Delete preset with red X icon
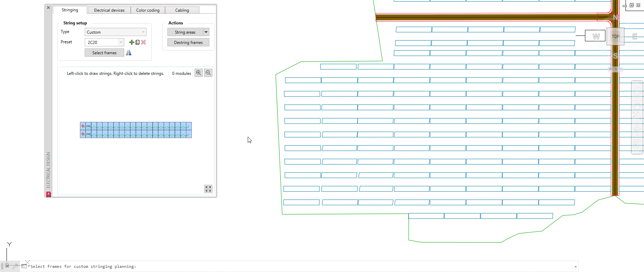This screenshot has width=644, height=272. click(143, 42)
